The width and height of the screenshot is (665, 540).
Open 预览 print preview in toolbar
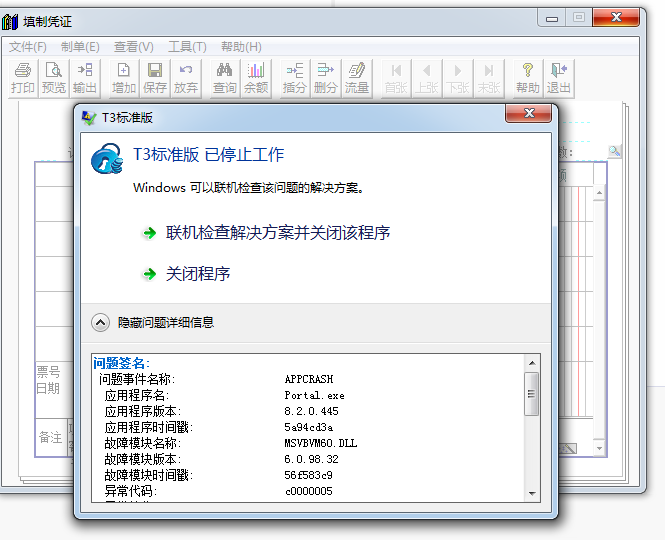click(53, 78)
